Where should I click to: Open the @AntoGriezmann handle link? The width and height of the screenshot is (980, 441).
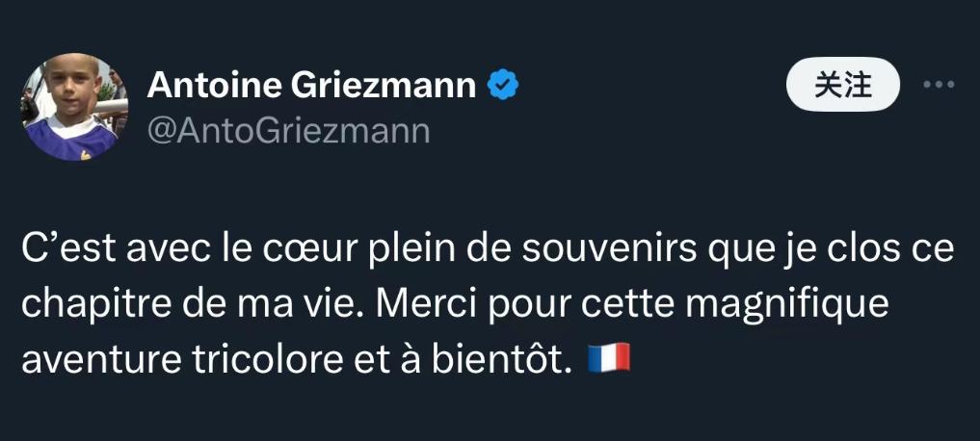[x=288, y=130]
